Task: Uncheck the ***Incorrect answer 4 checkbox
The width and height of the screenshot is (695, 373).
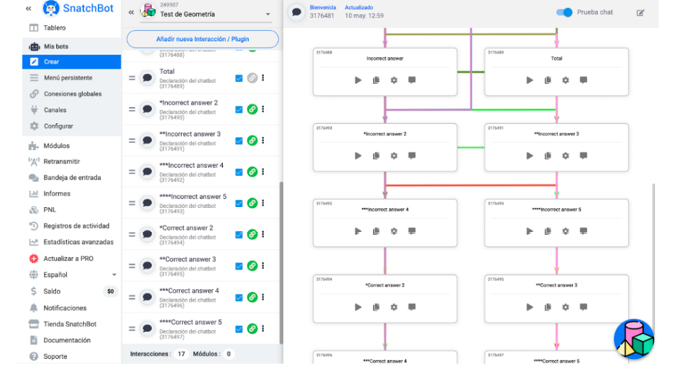Action: click(x=239, y=172)
